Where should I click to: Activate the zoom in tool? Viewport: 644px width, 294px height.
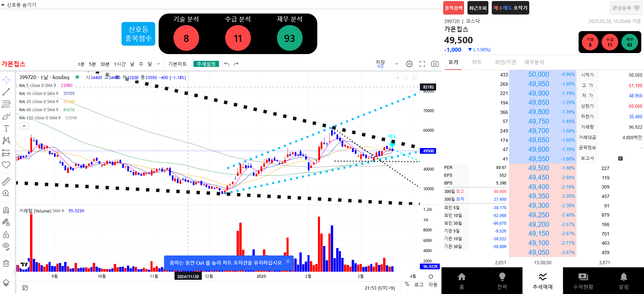click(6, 194)
